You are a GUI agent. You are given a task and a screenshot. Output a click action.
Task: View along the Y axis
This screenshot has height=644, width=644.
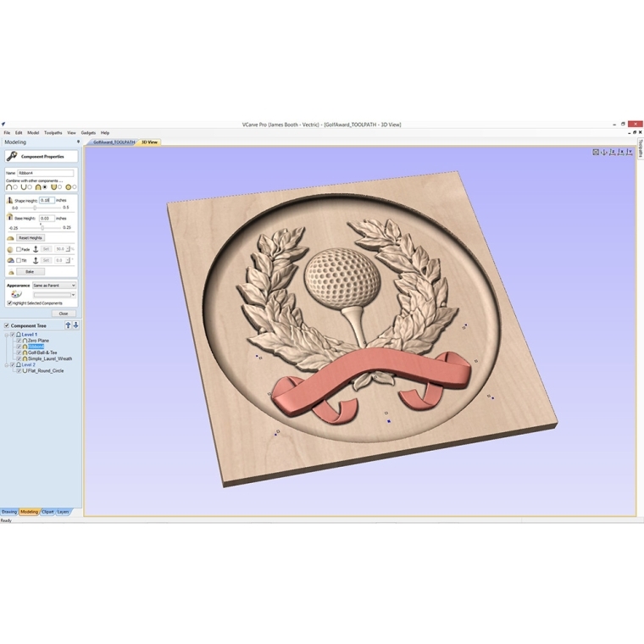tap(630, 153)
